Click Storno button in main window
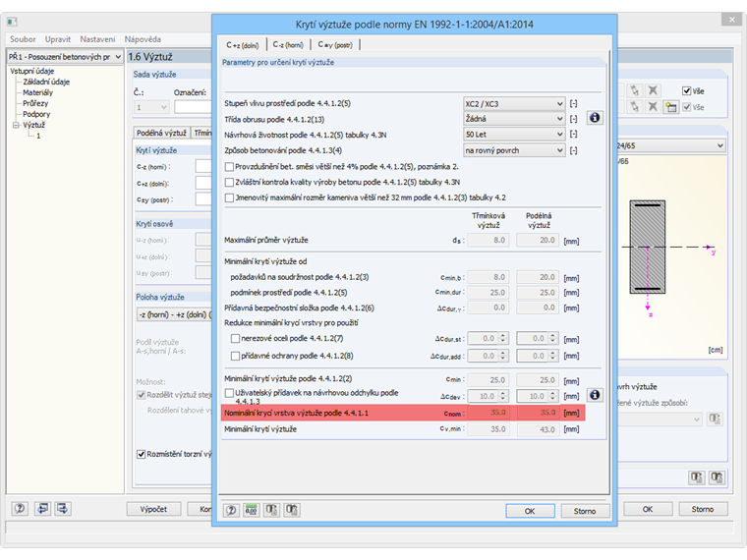Viewport: 747px width, 560px height. [703, 509]
